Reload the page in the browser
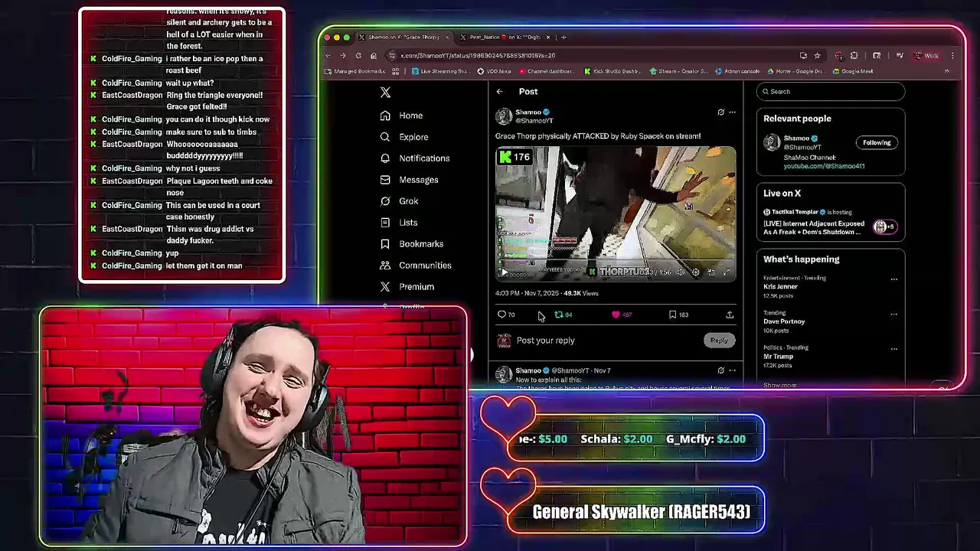The width and height of the screenshot is (980, 551). pyautogui.click(x=358, y=56)
